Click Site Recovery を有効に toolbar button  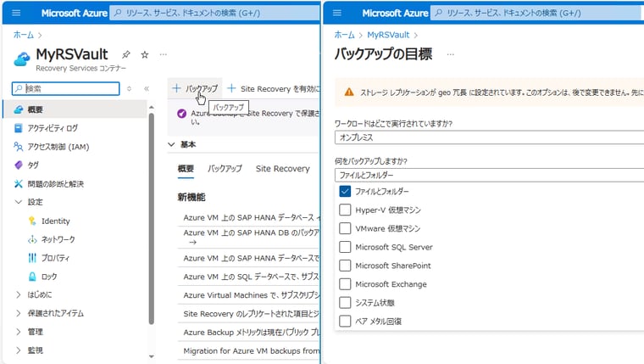pos(273,88)
